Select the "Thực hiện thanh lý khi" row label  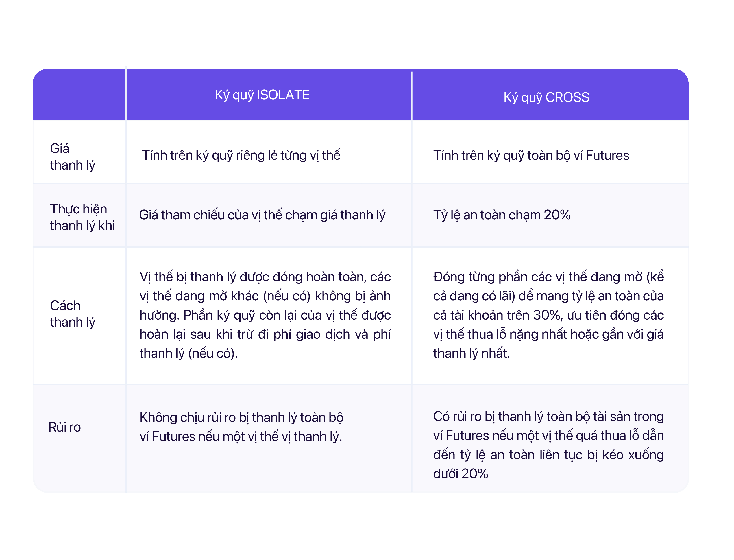(x=82, y=217)
